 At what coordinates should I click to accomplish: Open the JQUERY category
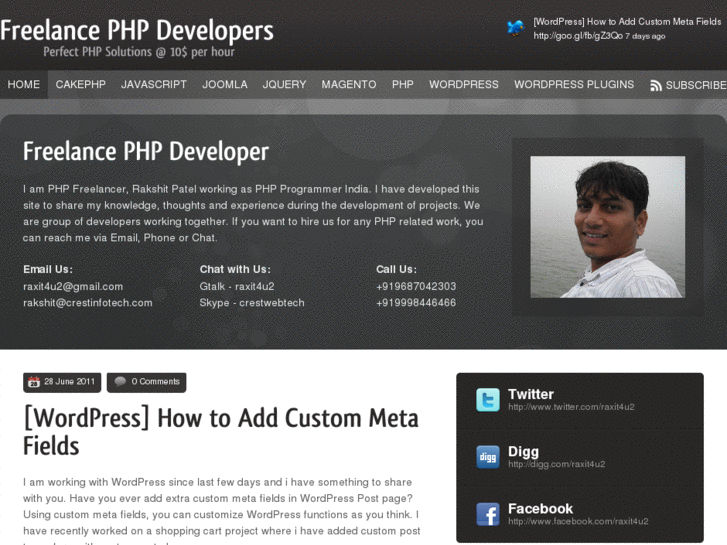284,84
